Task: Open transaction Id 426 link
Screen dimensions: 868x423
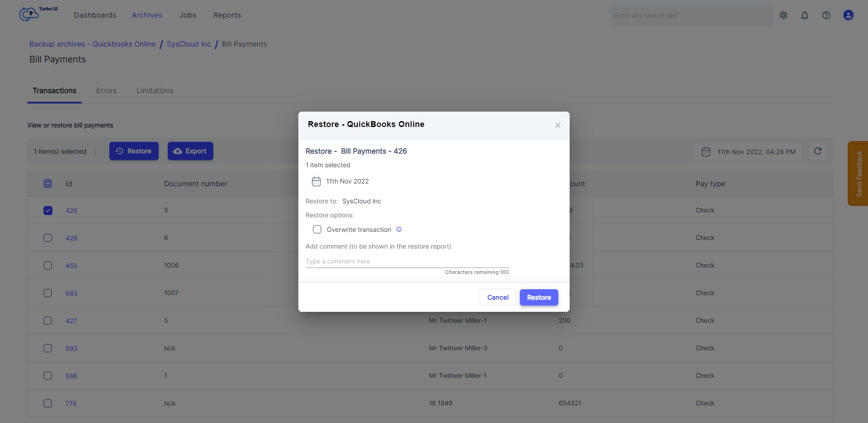Action: pos(71,211)
